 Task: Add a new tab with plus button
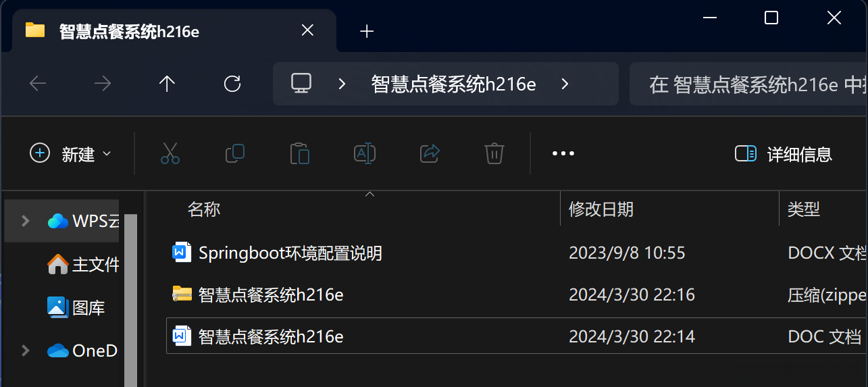click(367, 31)
